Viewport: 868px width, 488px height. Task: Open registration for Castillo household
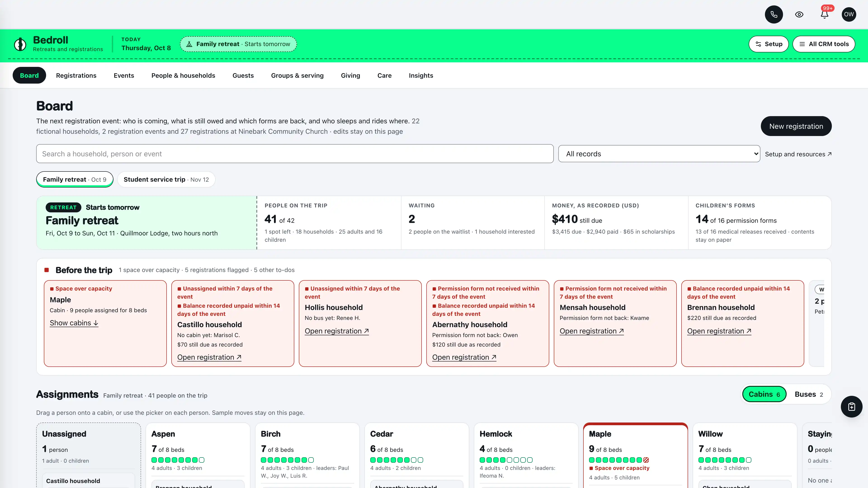coord(209,357)
